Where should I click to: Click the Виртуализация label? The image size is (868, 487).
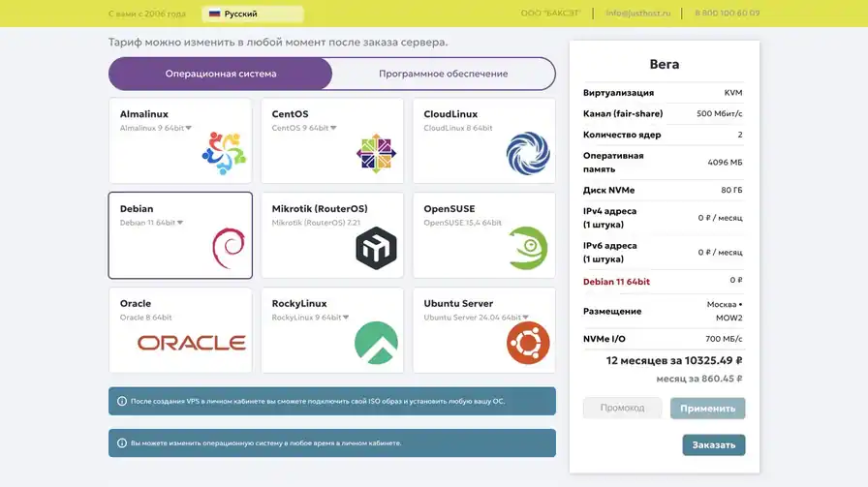(618, 93)
